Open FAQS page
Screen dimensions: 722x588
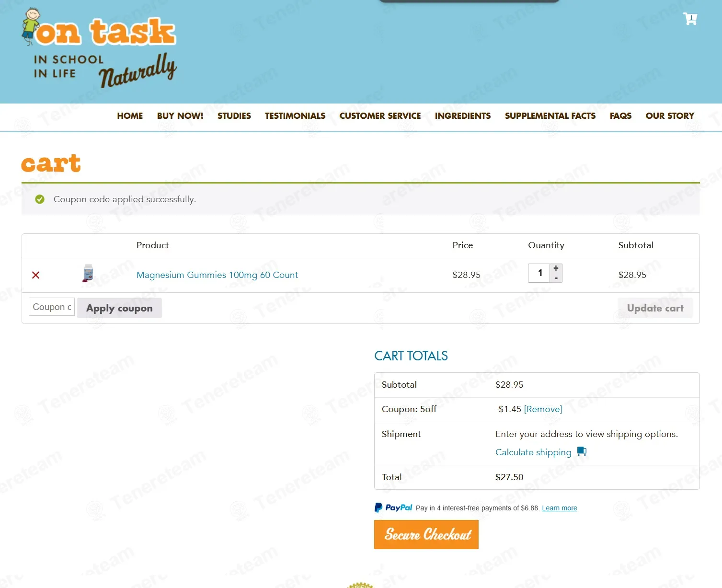620,116
